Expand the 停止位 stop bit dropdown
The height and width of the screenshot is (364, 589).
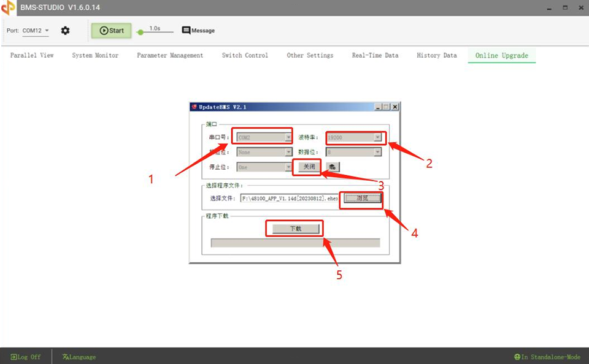coord(288,166)
